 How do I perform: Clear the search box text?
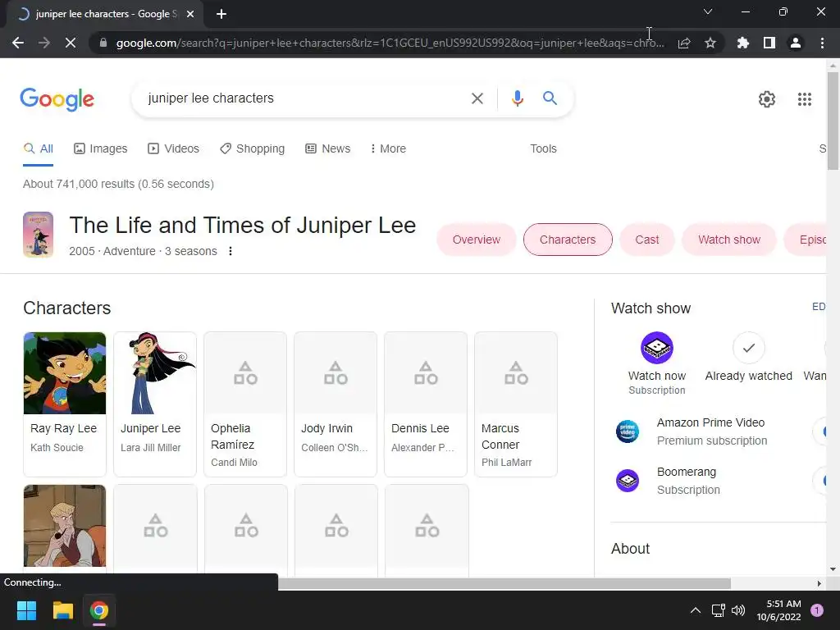pos(477,98)
